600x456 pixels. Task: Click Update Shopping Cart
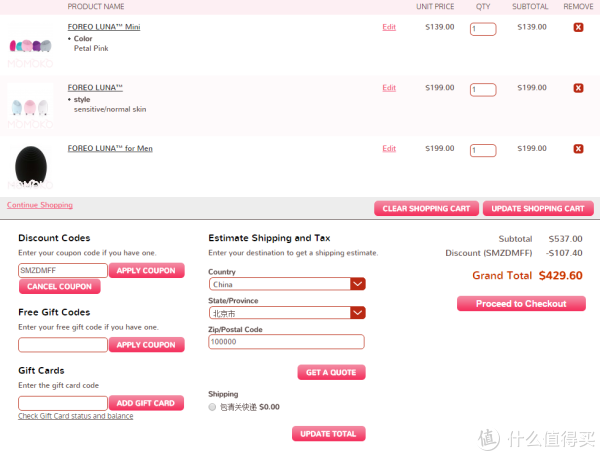[x=538, y=208]
